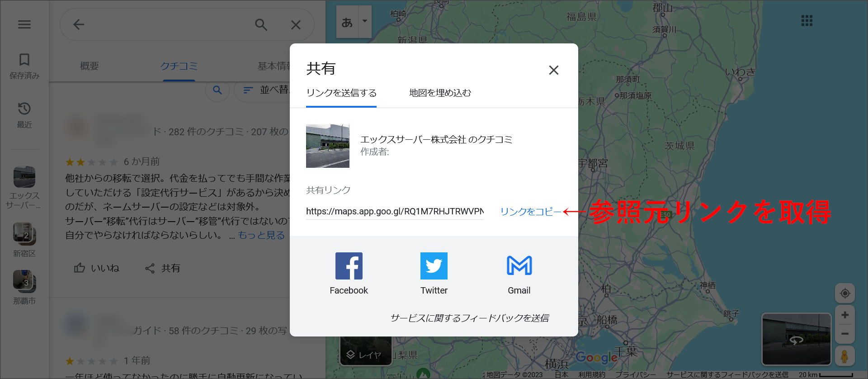
Task: Click the Street View pegman icon
Action: tap(844, 356)
